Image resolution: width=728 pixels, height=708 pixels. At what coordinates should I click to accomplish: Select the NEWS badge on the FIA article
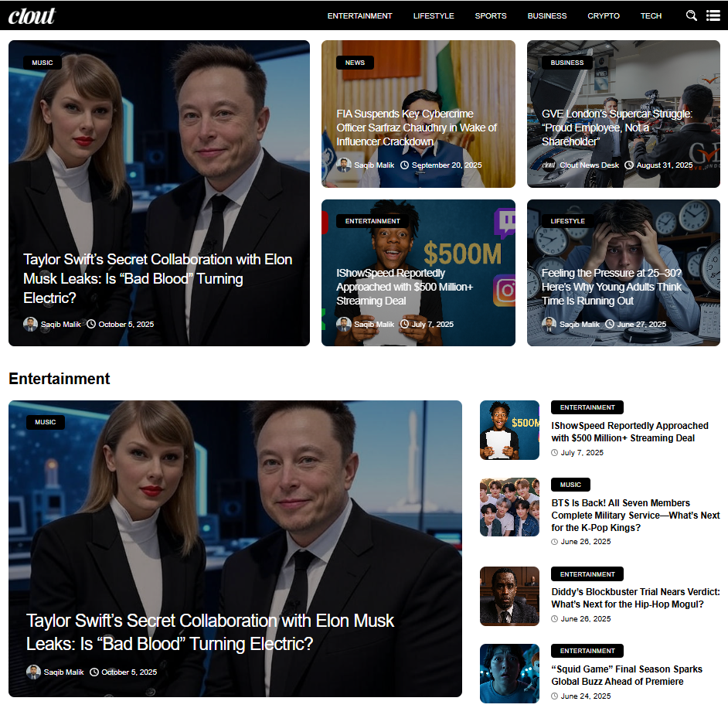click(355, 63)
